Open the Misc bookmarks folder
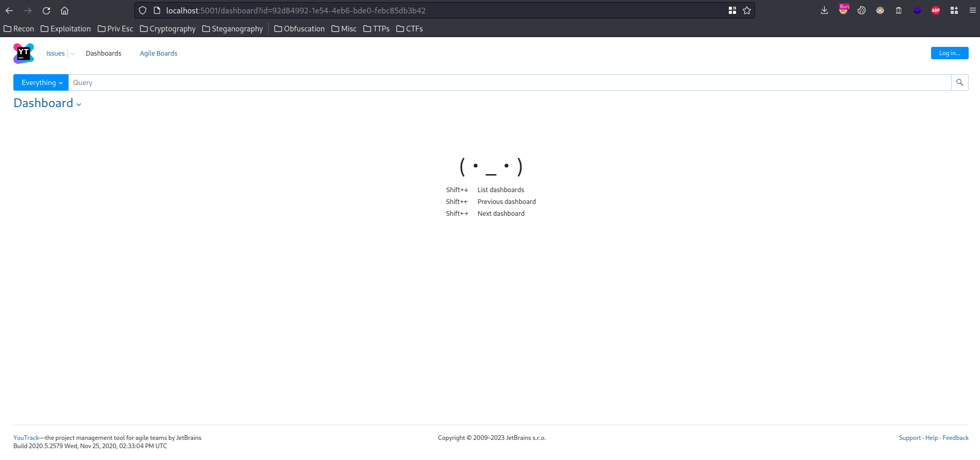The image size is (980, 460). click(344, 29)
